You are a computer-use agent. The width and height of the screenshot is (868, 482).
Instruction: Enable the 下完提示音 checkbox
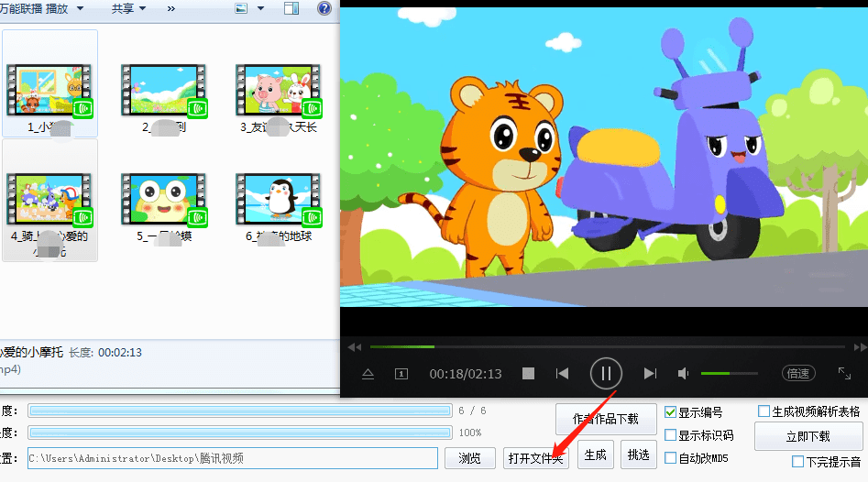point(797,462)
